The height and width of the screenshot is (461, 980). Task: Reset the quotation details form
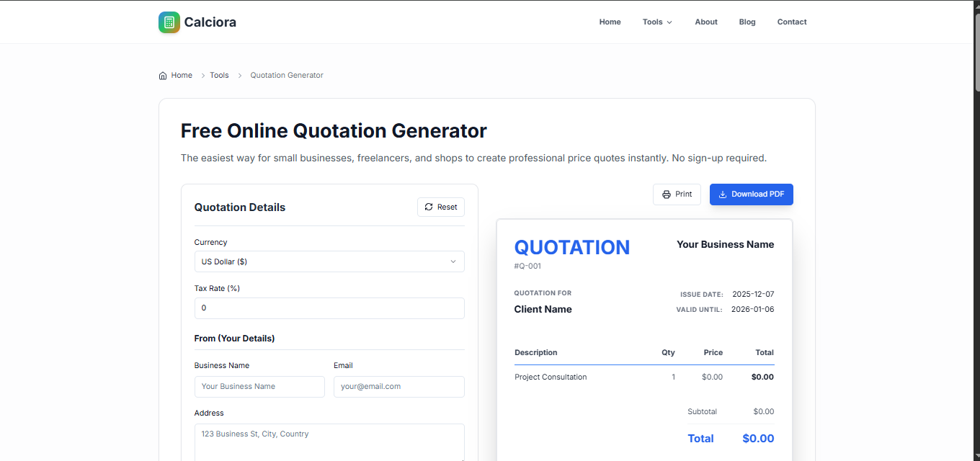point(440,207)
